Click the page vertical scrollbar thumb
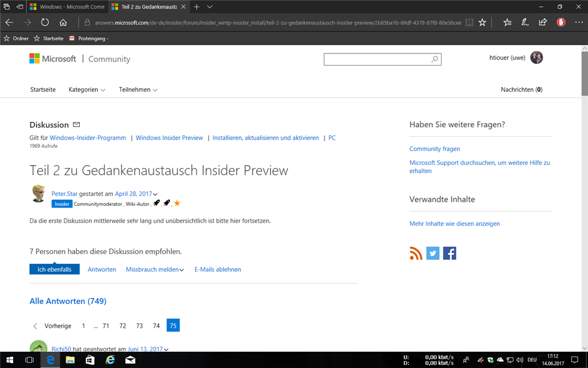Image resolution: width=588 pixels, height=368 pixels. [585, 73]
